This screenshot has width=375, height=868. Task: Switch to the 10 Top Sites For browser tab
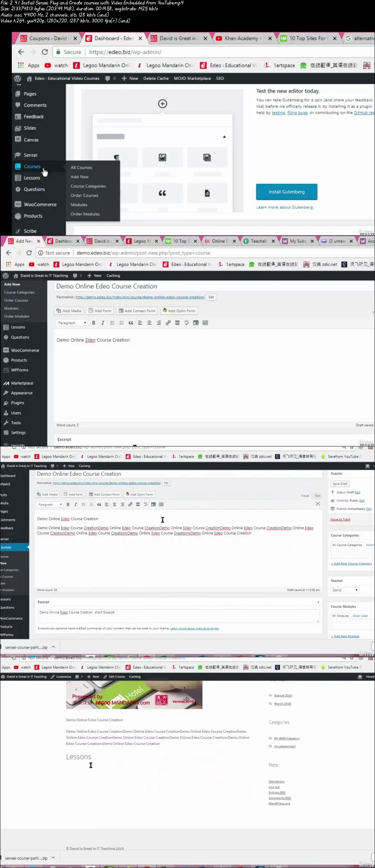(308, 38)
